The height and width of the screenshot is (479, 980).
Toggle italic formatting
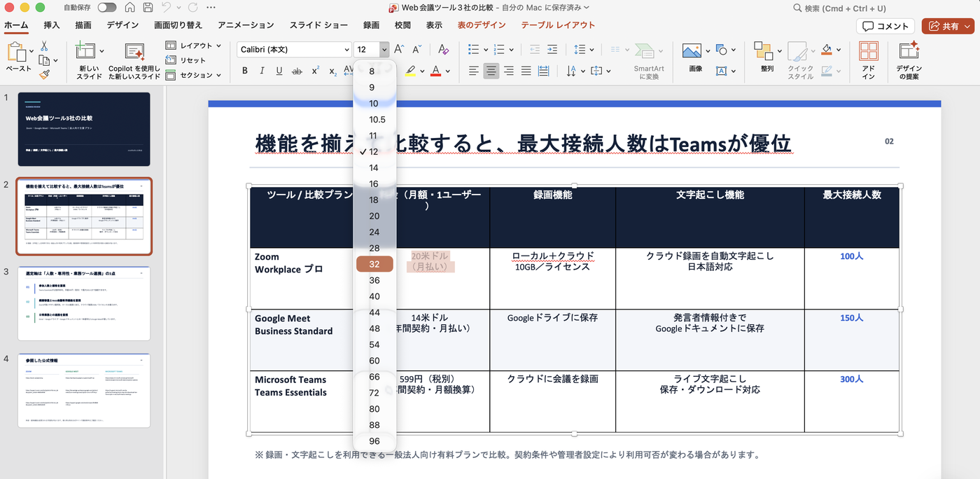[262, 71]
